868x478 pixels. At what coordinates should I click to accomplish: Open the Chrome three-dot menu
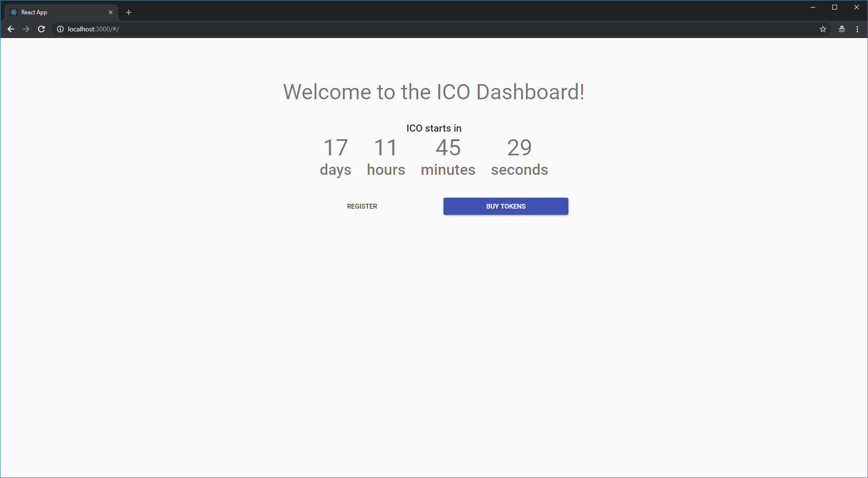click(x=857, y=29)
